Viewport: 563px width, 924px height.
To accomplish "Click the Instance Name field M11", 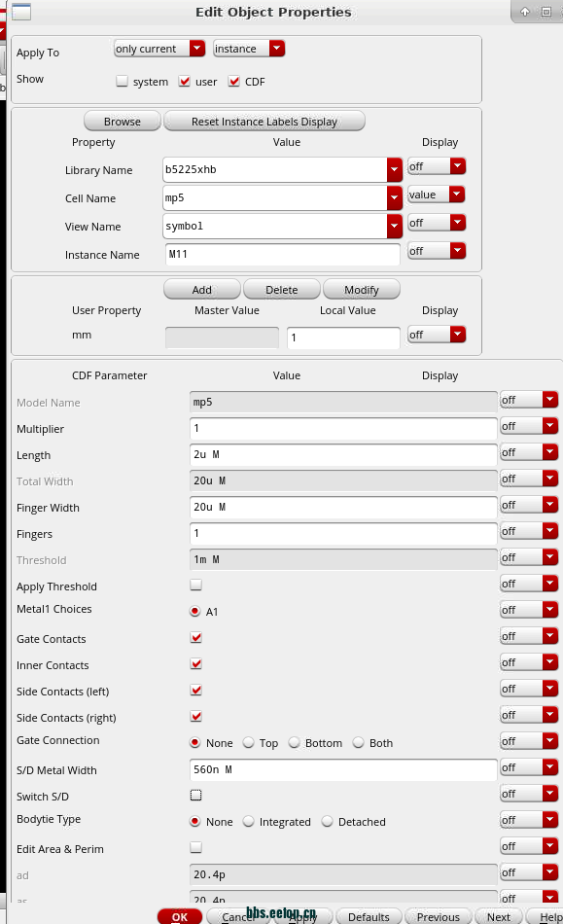I will 283,255.
